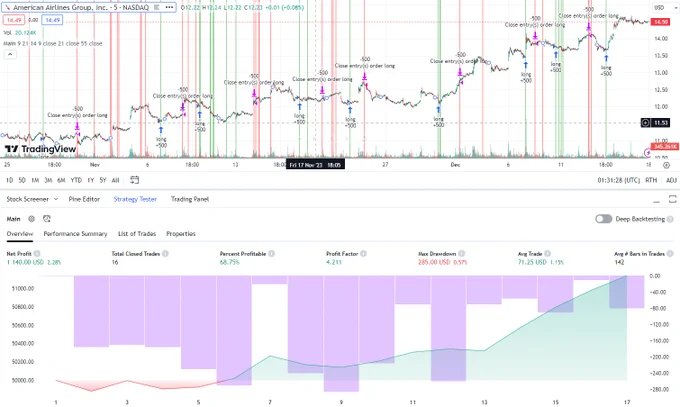Image resolution: width=680 pixels, height=407 pixels.
Task: Open the 01:31:28 (UTC) timezone menu
Action: tap(618, 180)
